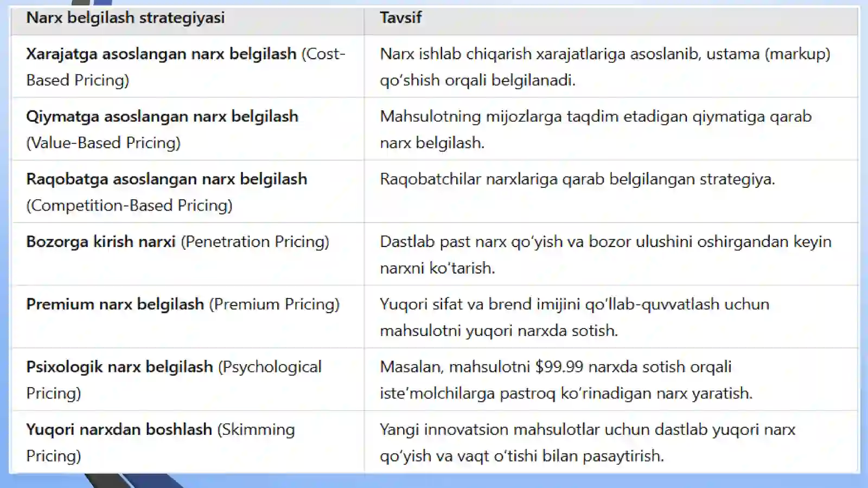The width and height of the screenshot is (868, 488).
Task: Click description about bozor ulushini oshirish
Action: click(x=611, y=254)
